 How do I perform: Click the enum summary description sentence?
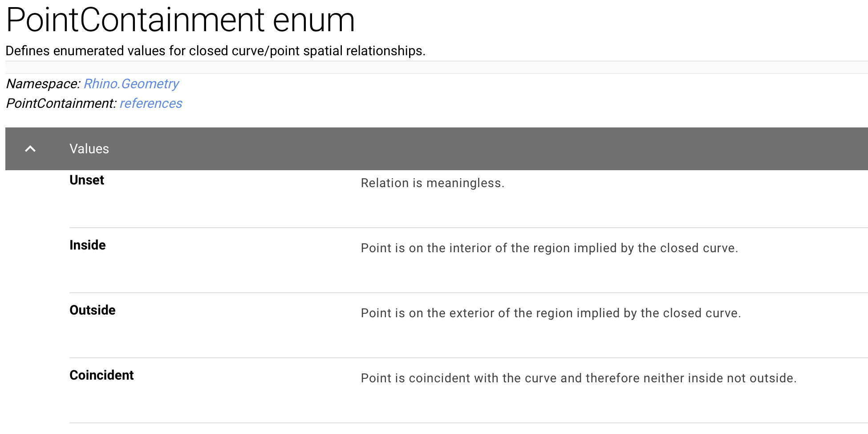pos(215,51)
